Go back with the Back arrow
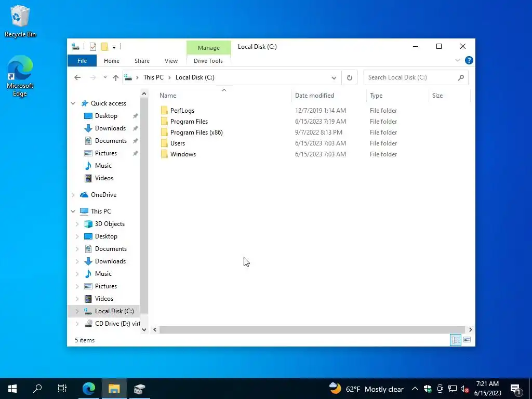The image size is (532, 399). (77, 77)
